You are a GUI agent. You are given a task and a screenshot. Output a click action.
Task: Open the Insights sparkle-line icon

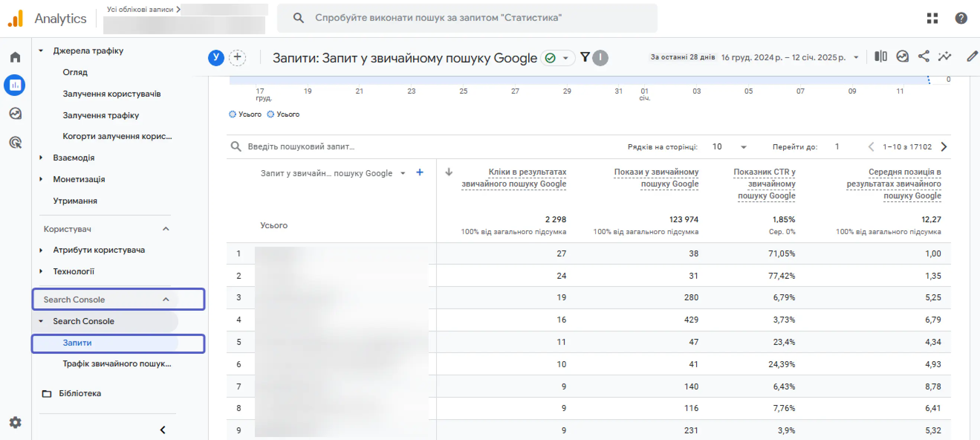pos(945,57)
